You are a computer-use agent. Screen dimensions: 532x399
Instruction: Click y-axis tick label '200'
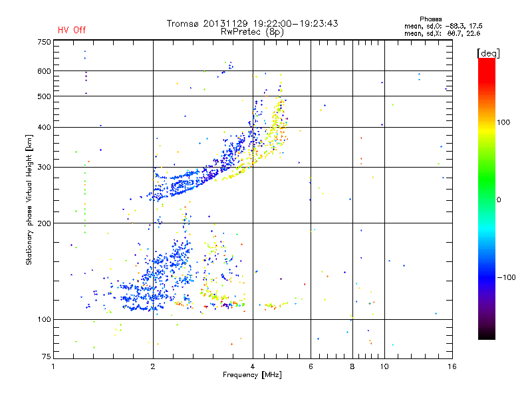point(45,223)
